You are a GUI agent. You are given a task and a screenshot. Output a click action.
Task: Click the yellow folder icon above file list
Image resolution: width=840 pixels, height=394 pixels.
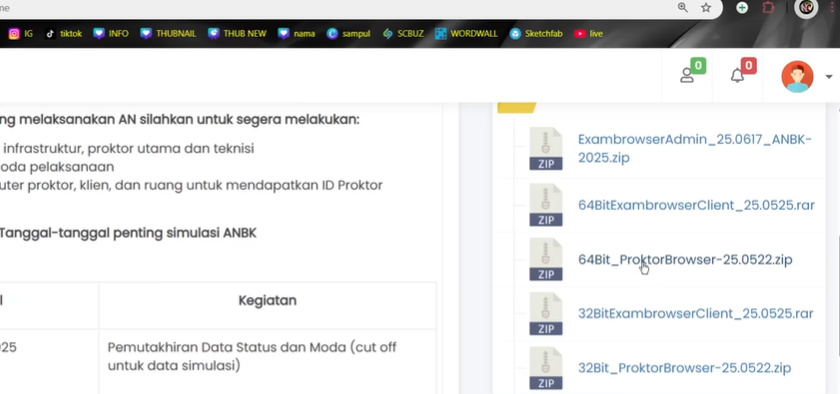click(516, 107)
